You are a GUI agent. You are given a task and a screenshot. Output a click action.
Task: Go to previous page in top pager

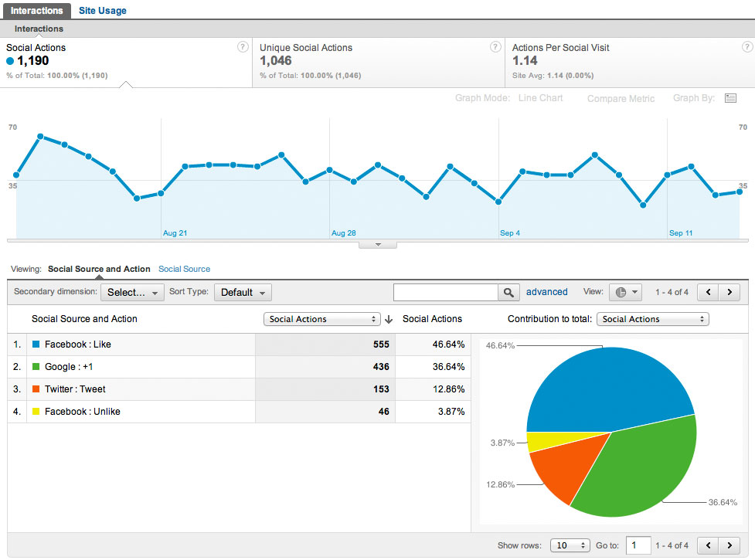(709, 292)
